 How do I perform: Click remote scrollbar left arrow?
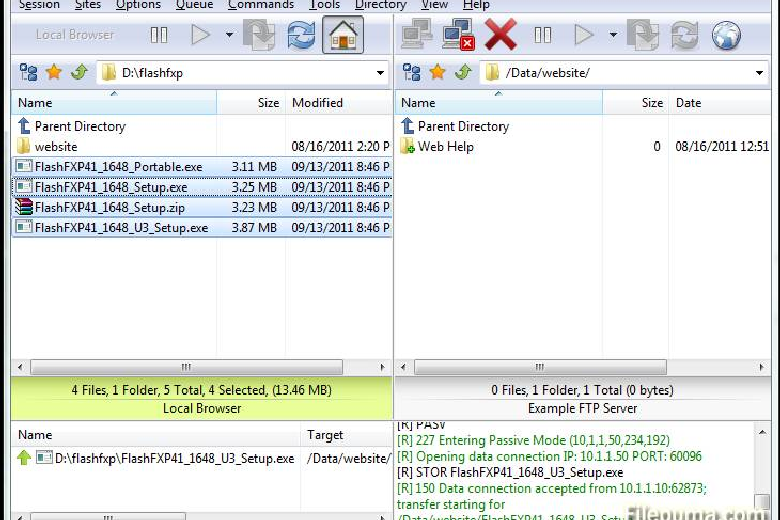coord(403,367)
